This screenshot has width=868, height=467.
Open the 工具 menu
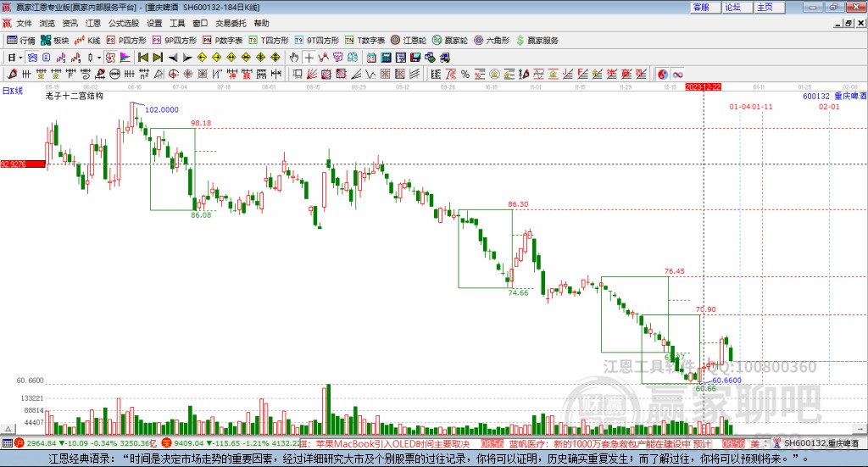[x=177, y=23]
